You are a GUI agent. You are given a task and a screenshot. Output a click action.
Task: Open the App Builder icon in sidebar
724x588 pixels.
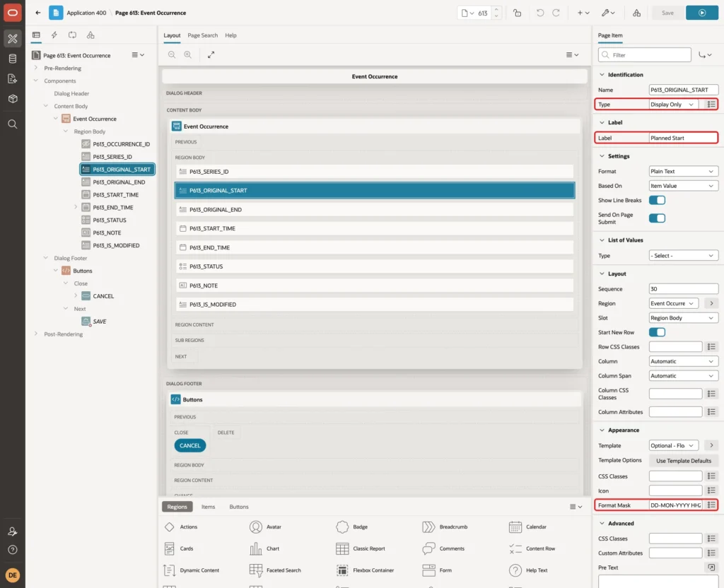(x=13, y=39)
